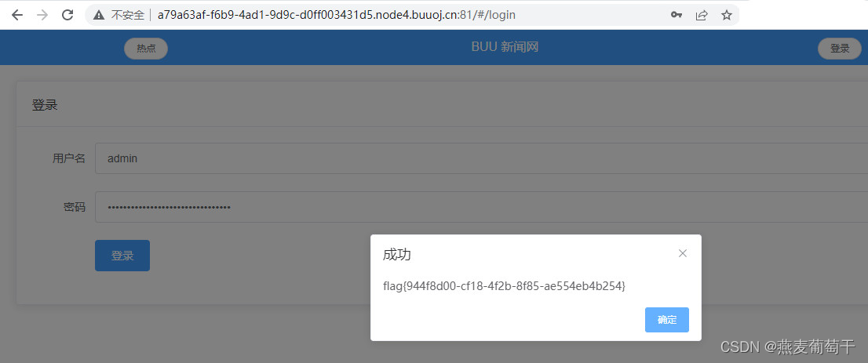Image resolution: width=868 pixels, height=363 pixels.
Task: Click the flag text in dialog
Action: (x=504, y=286)
